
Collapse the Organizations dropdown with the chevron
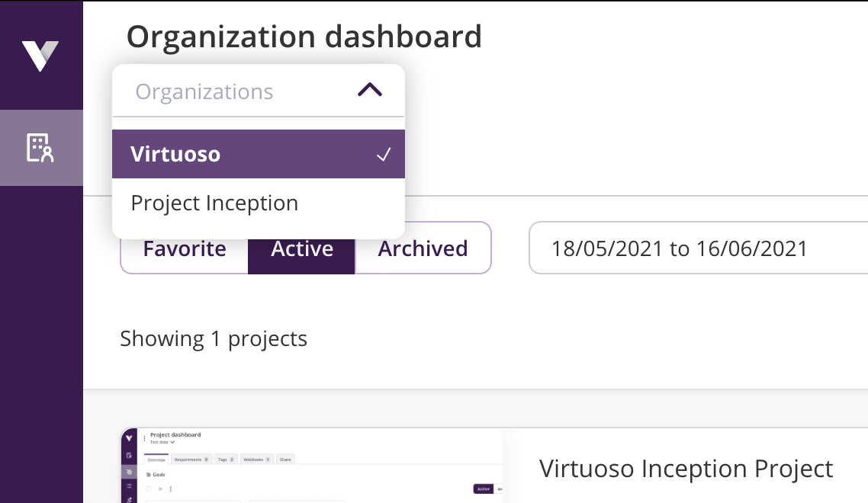click(x=370, y=91)
